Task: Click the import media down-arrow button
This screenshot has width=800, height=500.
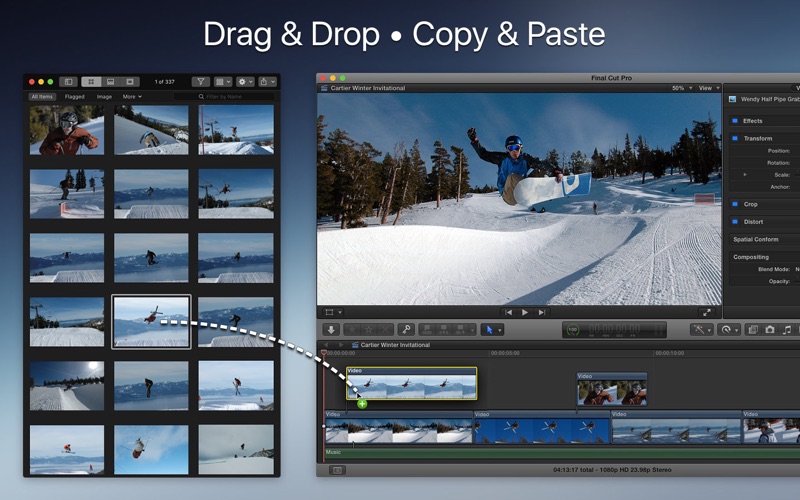Action: (332, 329)
